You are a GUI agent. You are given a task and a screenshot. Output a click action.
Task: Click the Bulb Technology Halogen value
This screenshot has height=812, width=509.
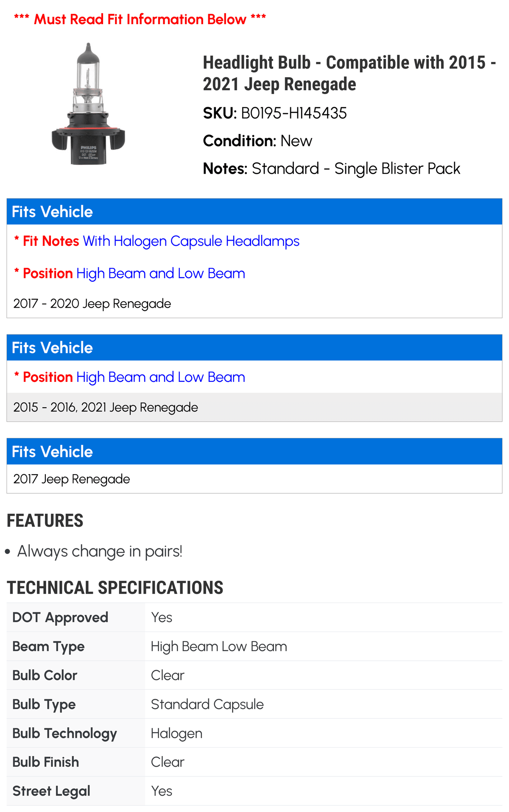point(176,733)
